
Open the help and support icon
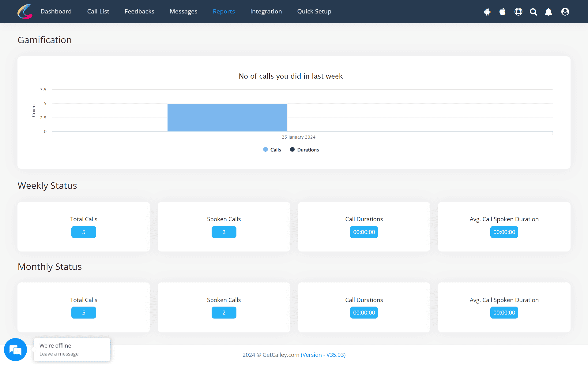(518, 11)
